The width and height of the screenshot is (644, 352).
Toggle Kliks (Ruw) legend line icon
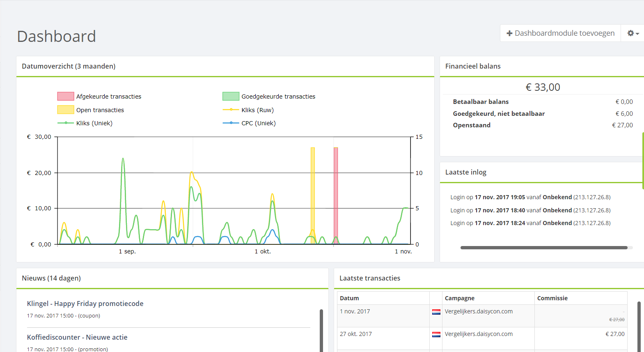pyautogui.click(x=231, y=110)
